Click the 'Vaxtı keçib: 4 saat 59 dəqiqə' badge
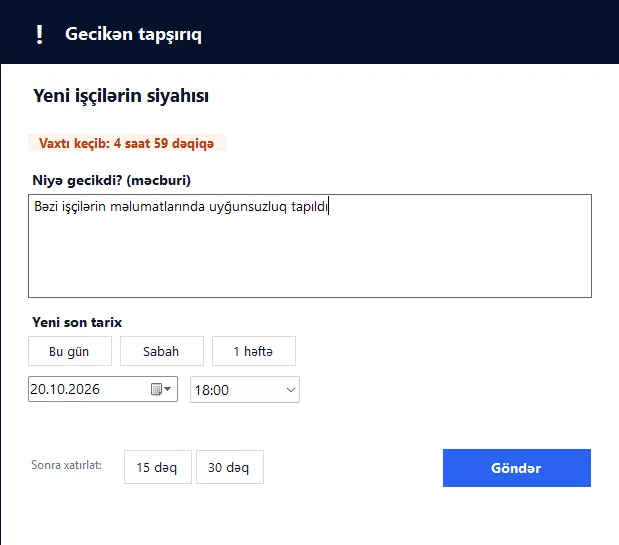Screen dimensions: 619x545 point(127,143)
